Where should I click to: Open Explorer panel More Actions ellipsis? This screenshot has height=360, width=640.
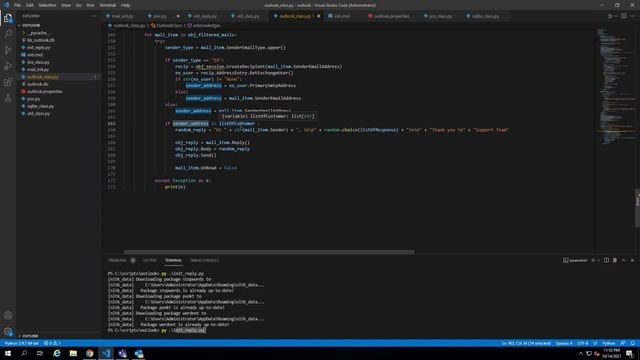pyautogui.click(x=94, y=16)
